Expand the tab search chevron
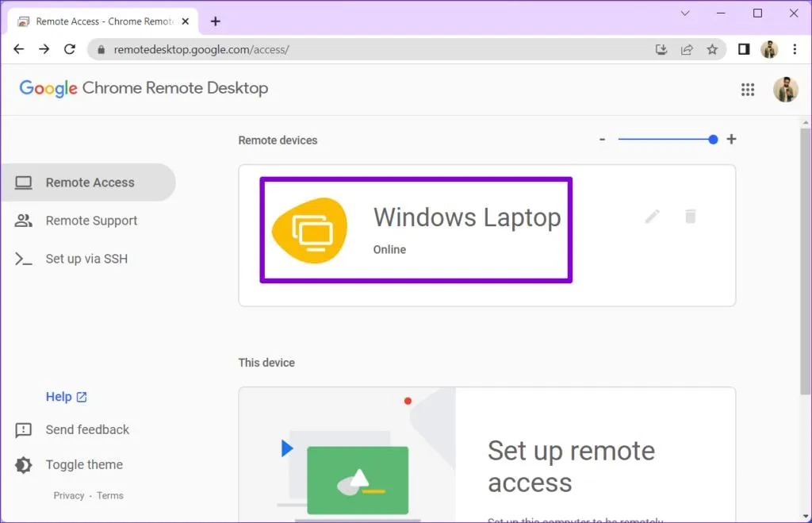 (684, 13)
